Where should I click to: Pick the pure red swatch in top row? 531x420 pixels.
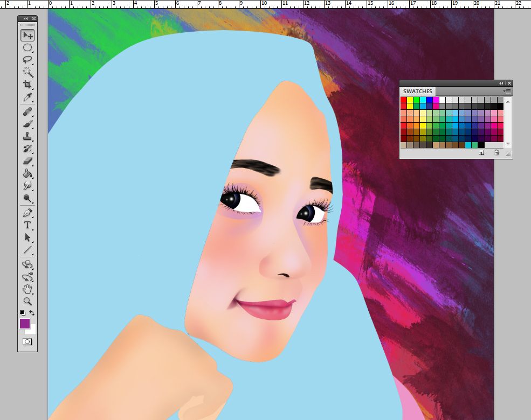point(404,100)
